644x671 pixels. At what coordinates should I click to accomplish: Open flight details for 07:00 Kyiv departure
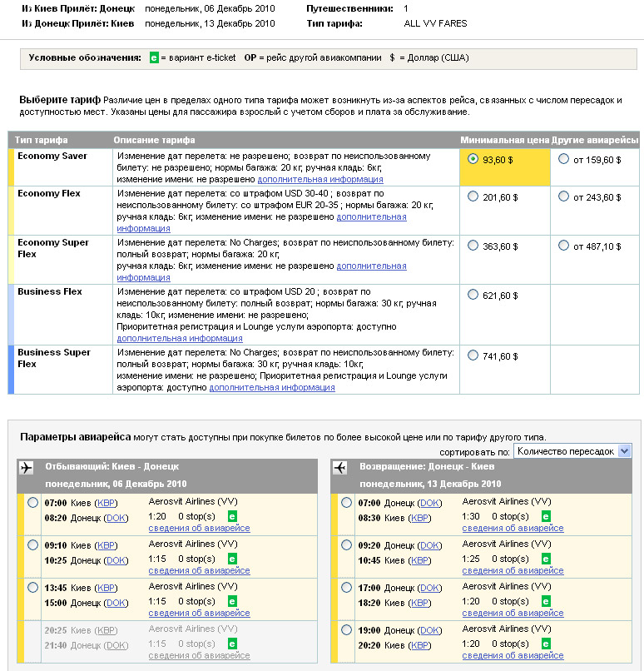click(x=199, y=528)
